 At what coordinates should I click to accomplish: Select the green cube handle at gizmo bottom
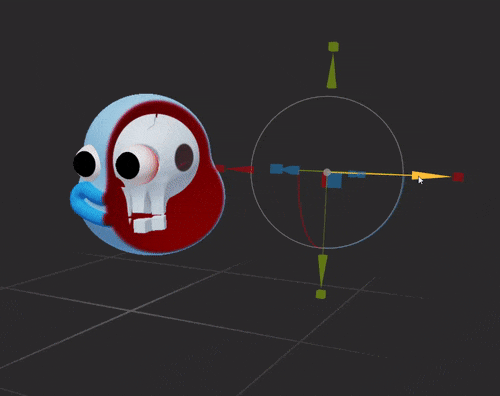(x=321, y=294)
